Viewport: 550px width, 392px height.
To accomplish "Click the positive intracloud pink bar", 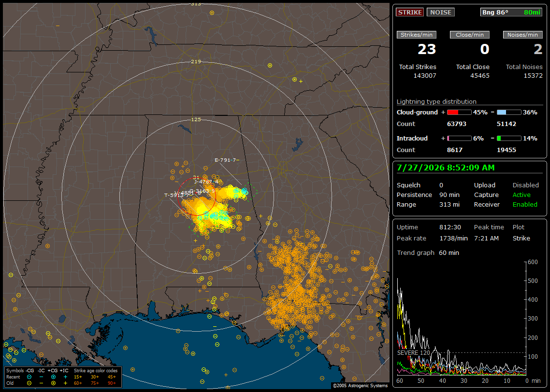I will pyautogui.click(x=459, y=139).
